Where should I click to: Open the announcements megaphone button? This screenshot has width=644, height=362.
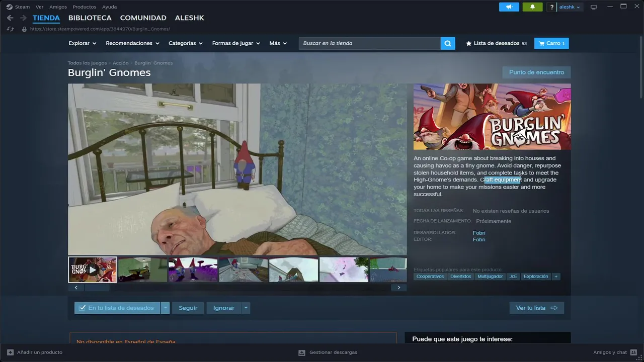[x=509, y=7]
